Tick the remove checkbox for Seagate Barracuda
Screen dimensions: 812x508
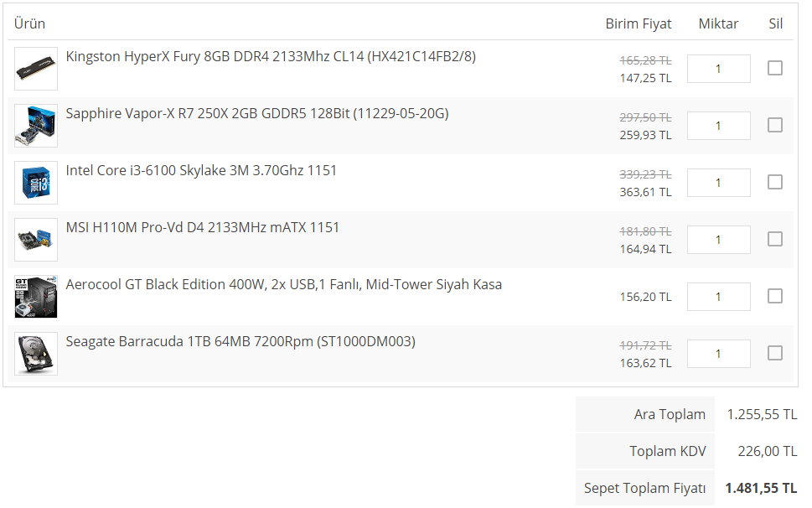[775, 353]
